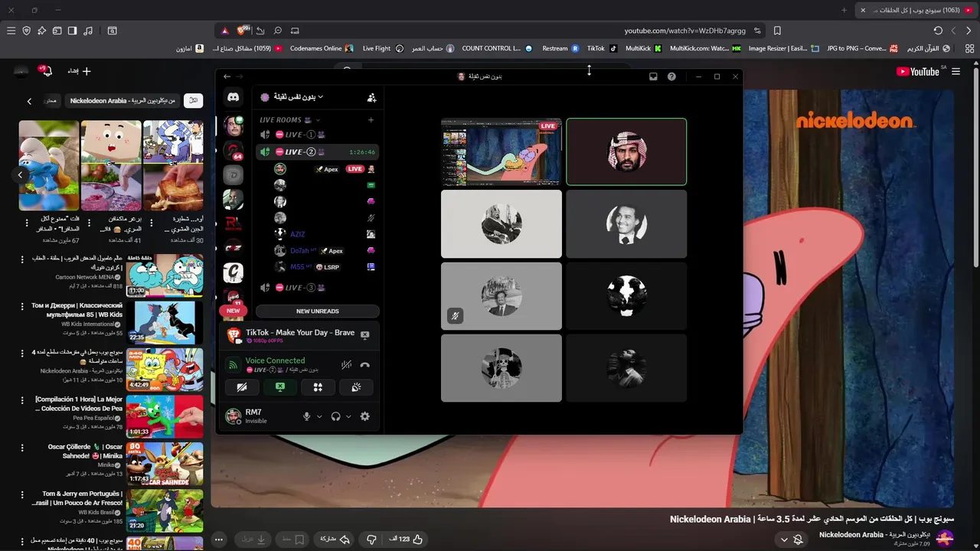Go back arrow in Discord title bar
This screenshot has height=551, width=980.
[x=227, y=77]
